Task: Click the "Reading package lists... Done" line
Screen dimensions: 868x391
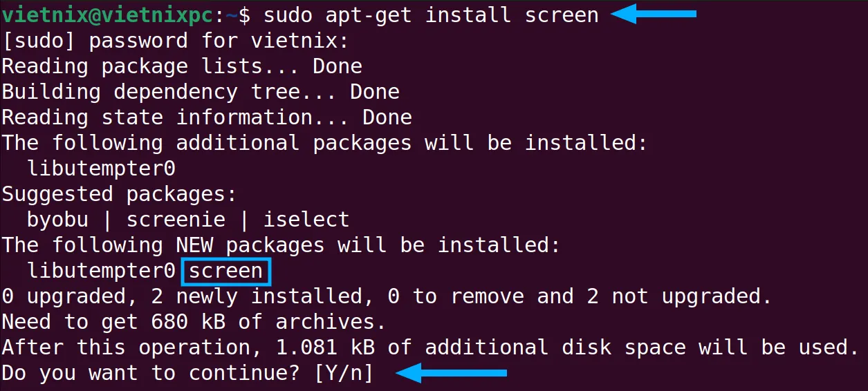Action: pos(182,66)
